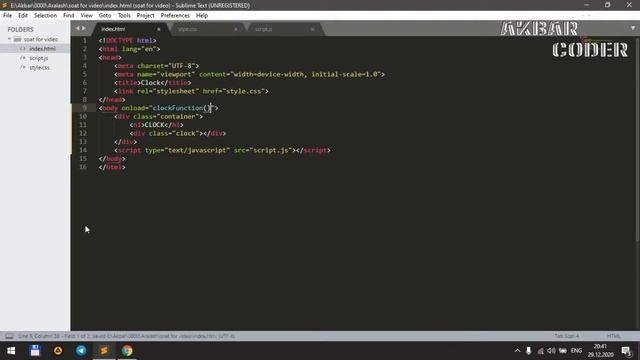
Task: Open the volume tray icon
Action: point(551,351)
